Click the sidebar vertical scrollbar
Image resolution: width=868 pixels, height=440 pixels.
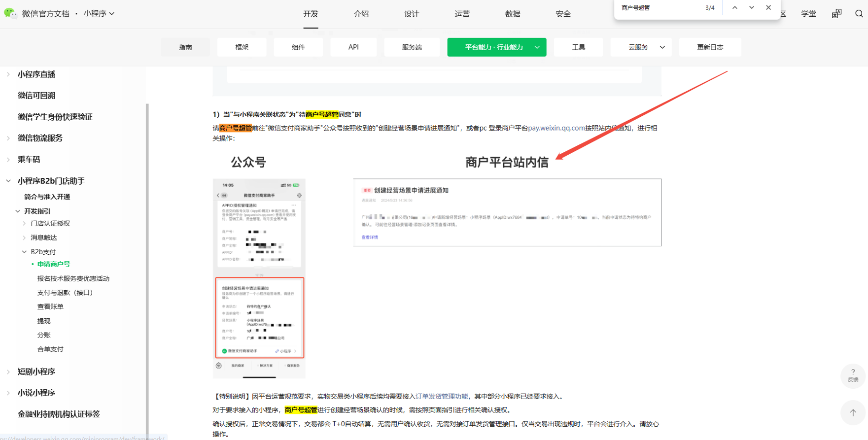[147, 271]
